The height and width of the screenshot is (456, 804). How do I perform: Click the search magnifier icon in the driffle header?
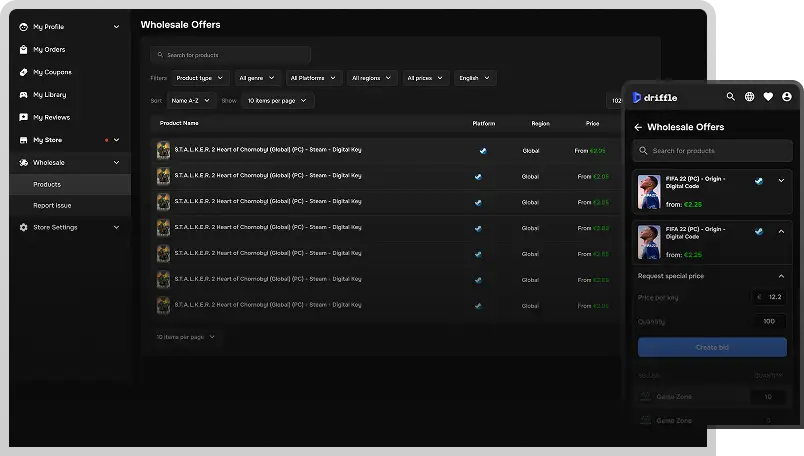[x=730, y=97]
